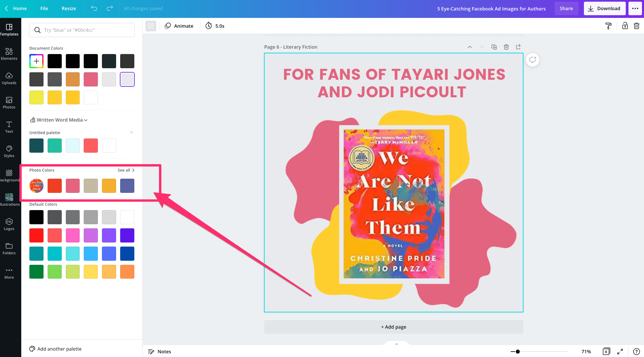The height and width of the screenshot is (357, 644).
Task: Choose the teal green untitled palette swatch
Action: tap(55, 146)
